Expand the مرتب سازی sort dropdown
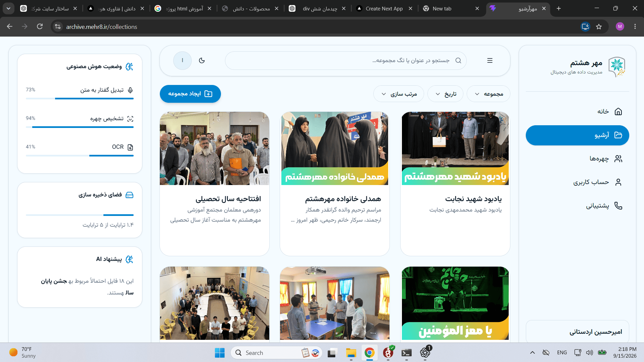This screenshot has height=362, width=644. [399, 94]
